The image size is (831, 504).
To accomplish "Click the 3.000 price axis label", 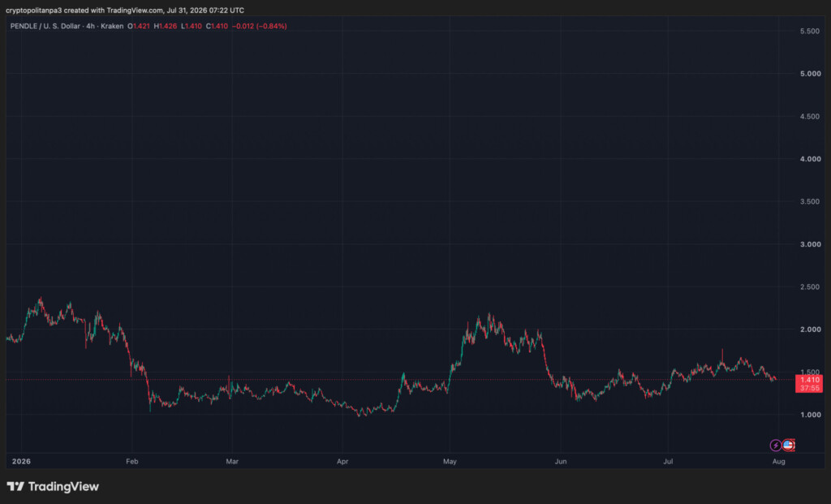I will [x=810, y=244].
